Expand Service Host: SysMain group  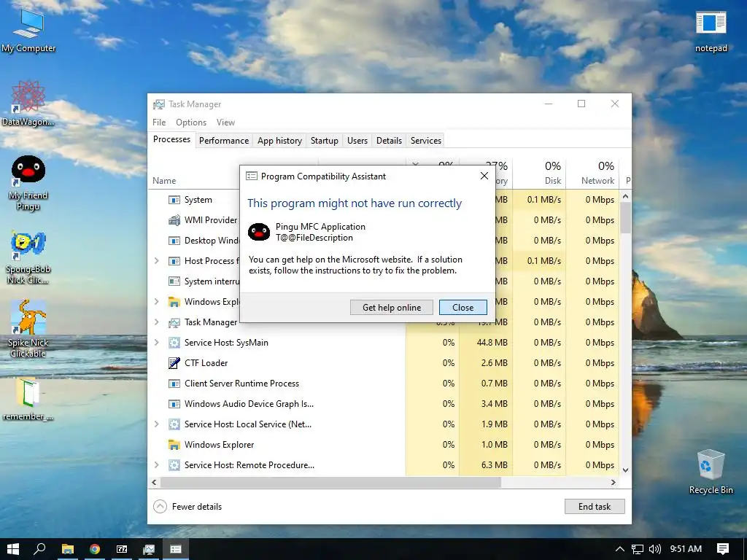157,343
